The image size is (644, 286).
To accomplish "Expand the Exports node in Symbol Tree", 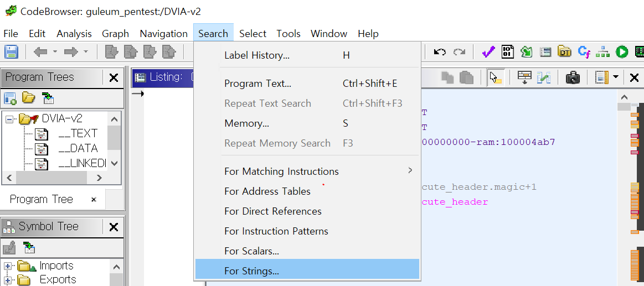I will tap(7, 280).
